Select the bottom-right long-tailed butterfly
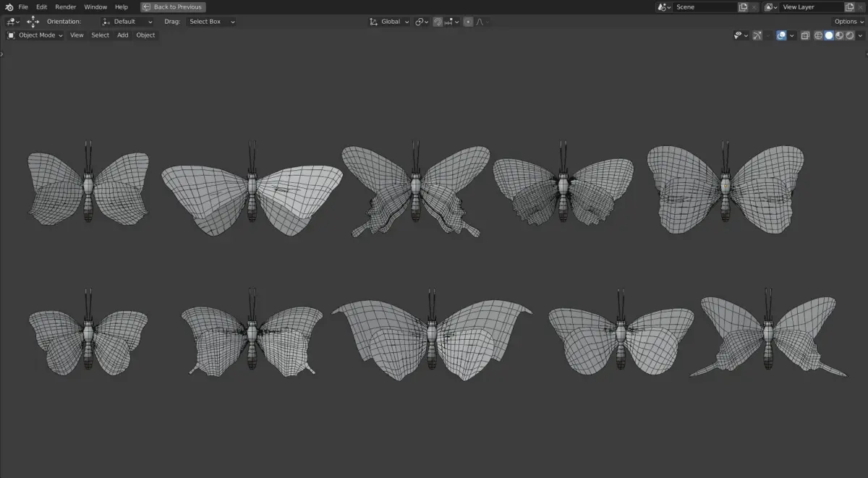 tap(768, 334)
